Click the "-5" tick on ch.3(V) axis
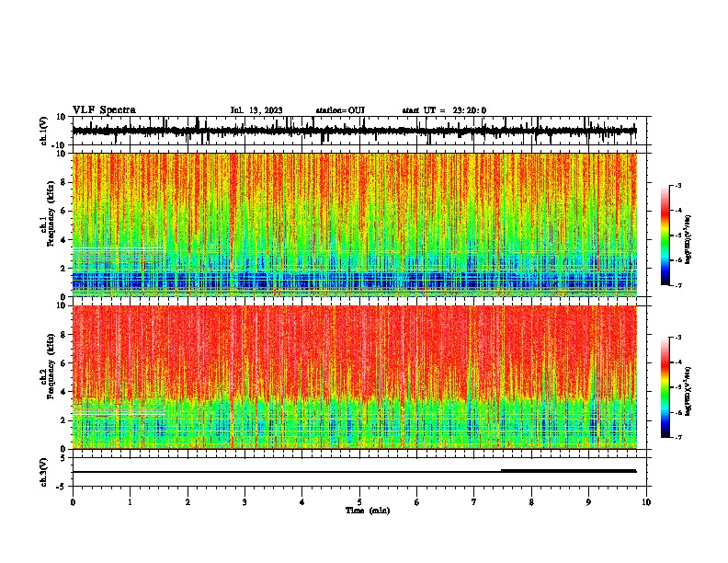Viewport: 728px width, 563px height. (x=63, y=487)
